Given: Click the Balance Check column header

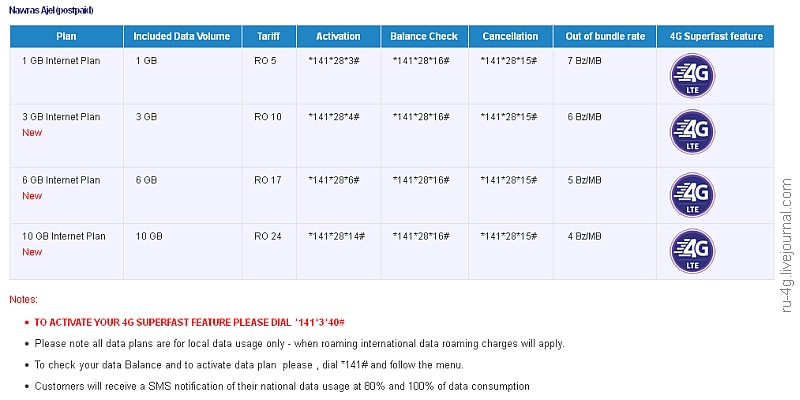Looking at the screenshot, I should [425, 37].
